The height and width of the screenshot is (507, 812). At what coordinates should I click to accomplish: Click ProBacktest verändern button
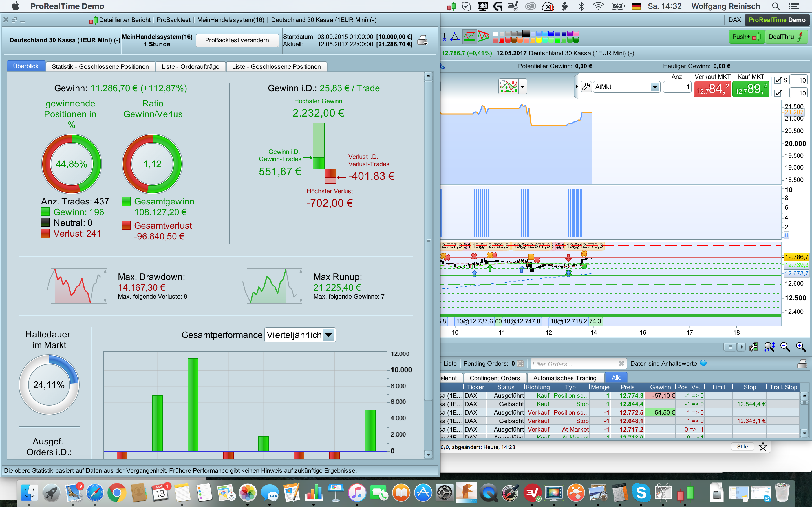pyautogui.click(x=237, y=40)
